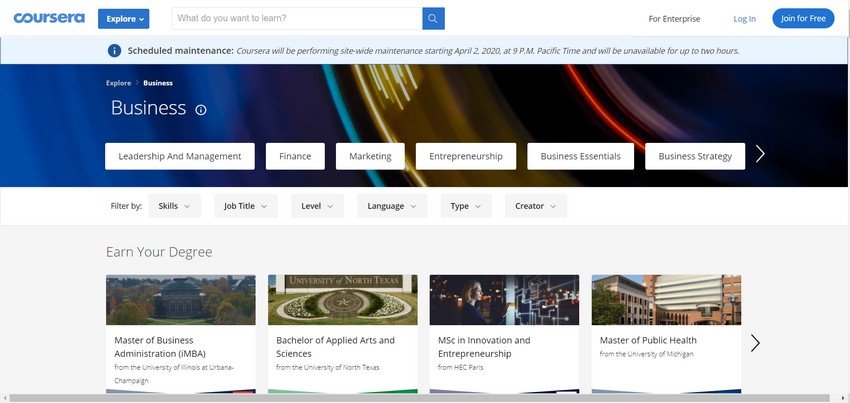Click the Coursera logo
The height and width of the screenshot is (403, 850).
49,18
